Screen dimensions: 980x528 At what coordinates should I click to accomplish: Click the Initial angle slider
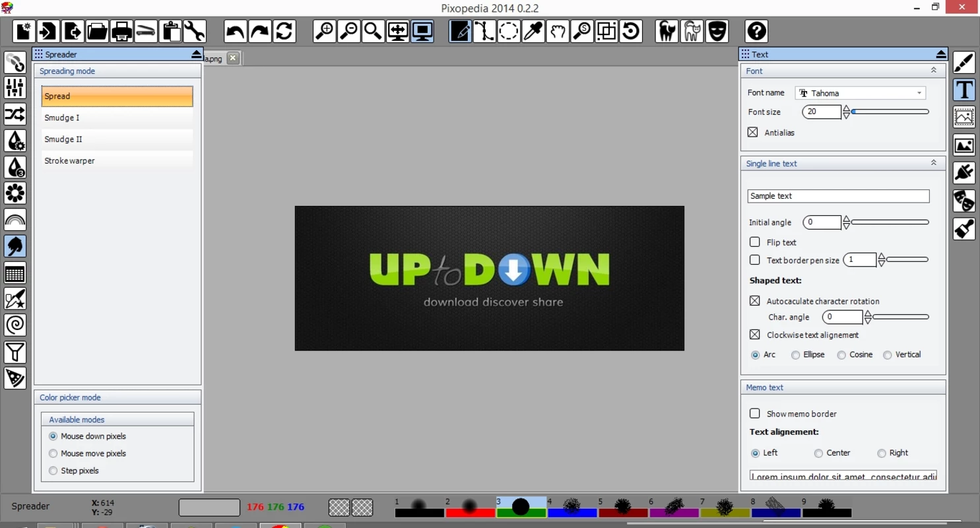891,222
